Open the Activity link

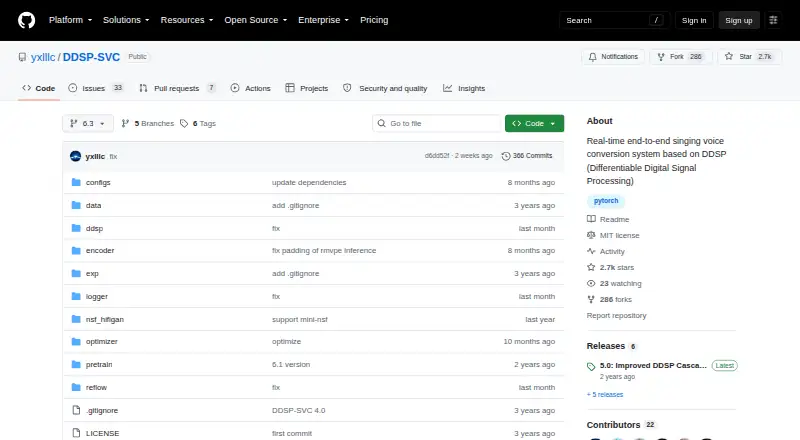pyautogui.click(x=606, y=252)
